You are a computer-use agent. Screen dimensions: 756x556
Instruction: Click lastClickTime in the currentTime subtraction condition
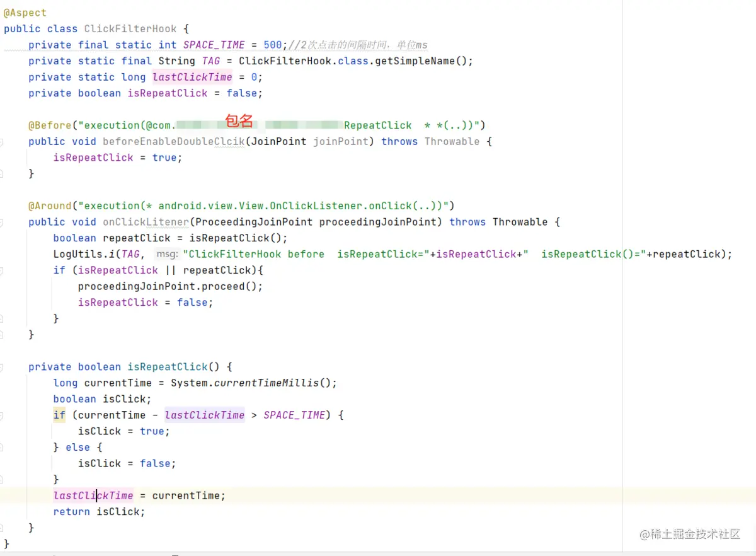(205, 415)
